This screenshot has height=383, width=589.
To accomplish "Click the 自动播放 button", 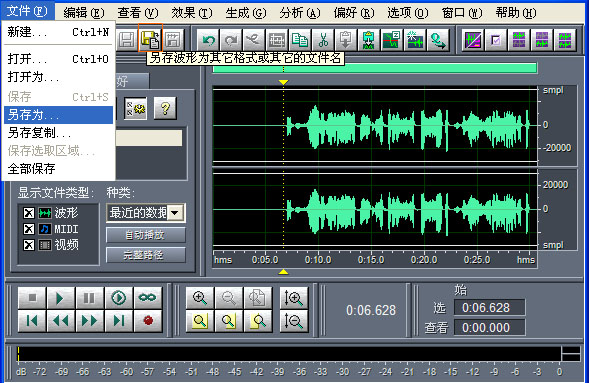I will pyautogui.click(x=146, y=235).
